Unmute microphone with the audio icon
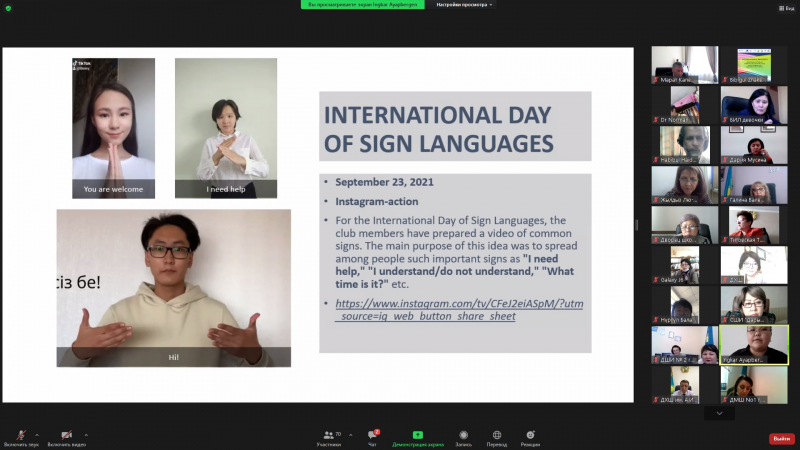The height and width of the screenshot is (450, 800). click(x=21, y=436)
